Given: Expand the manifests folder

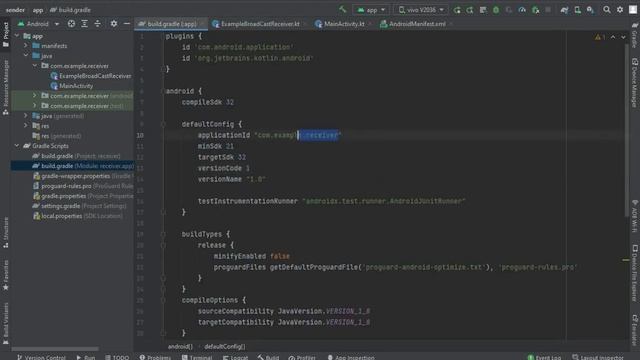Looking at the screenshot, I should [26, 46].
